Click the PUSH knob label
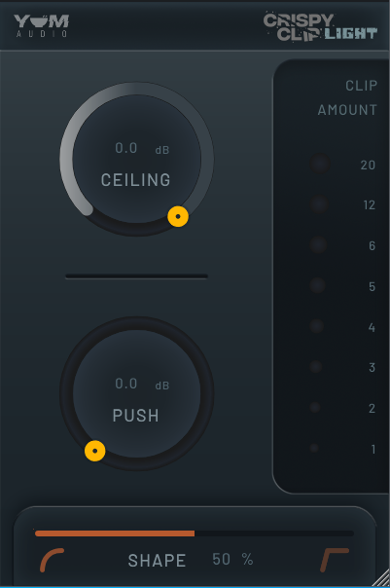 [135, 416]
